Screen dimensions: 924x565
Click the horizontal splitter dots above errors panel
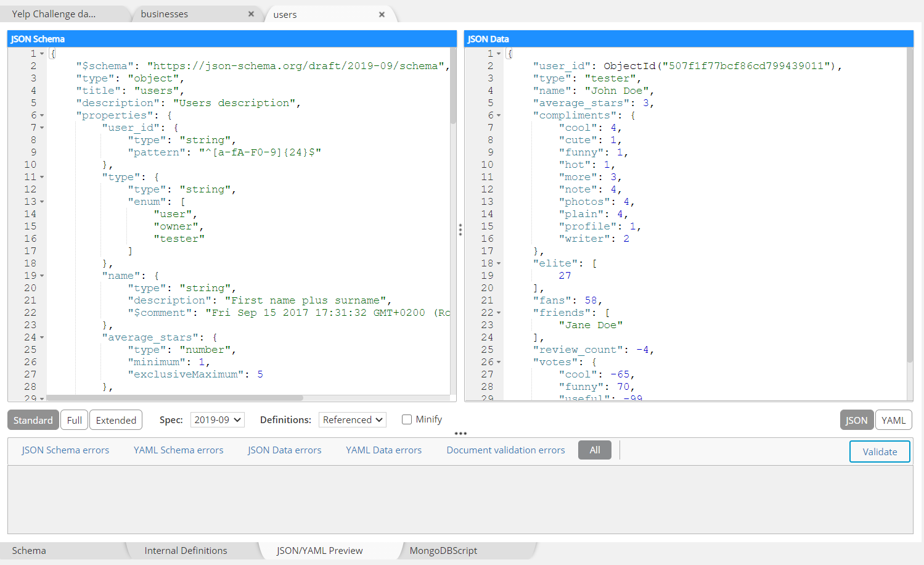[460, 434]
